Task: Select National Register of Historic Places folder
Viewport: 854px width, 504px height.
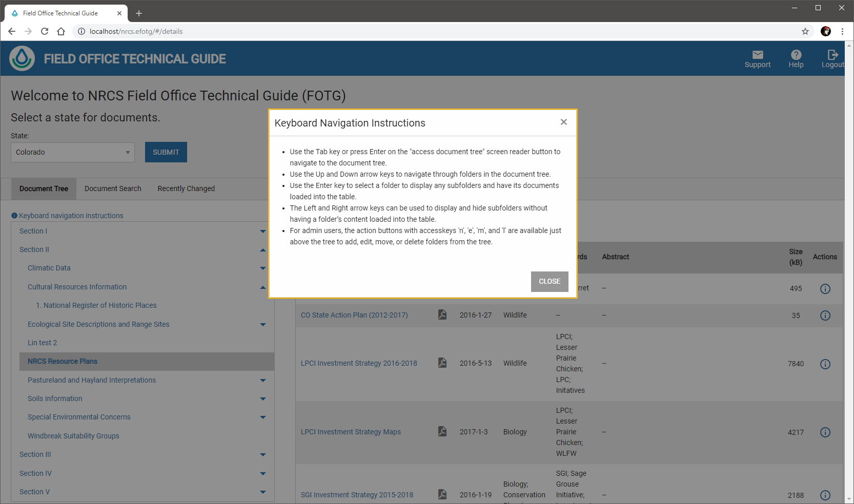Action: click(96, 305)
